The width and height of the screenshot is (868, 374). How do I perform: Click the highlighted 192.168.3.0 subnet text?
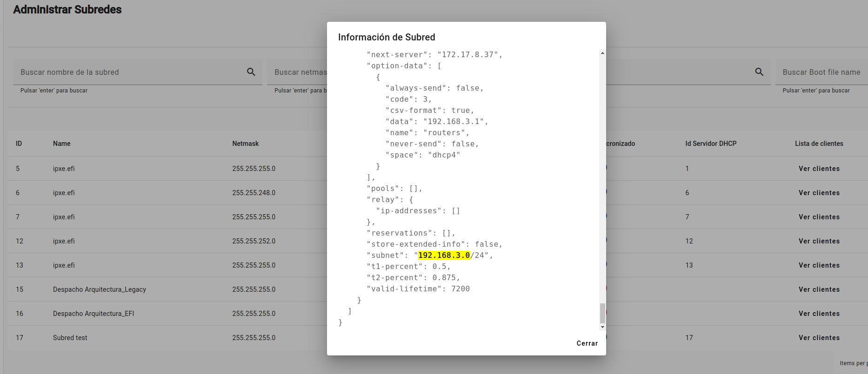[x=444, y=256]
